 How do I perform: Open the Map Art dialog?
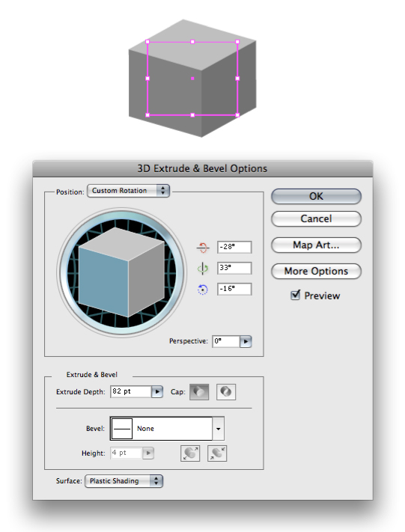pyautogui.click(x=316, y=245)
